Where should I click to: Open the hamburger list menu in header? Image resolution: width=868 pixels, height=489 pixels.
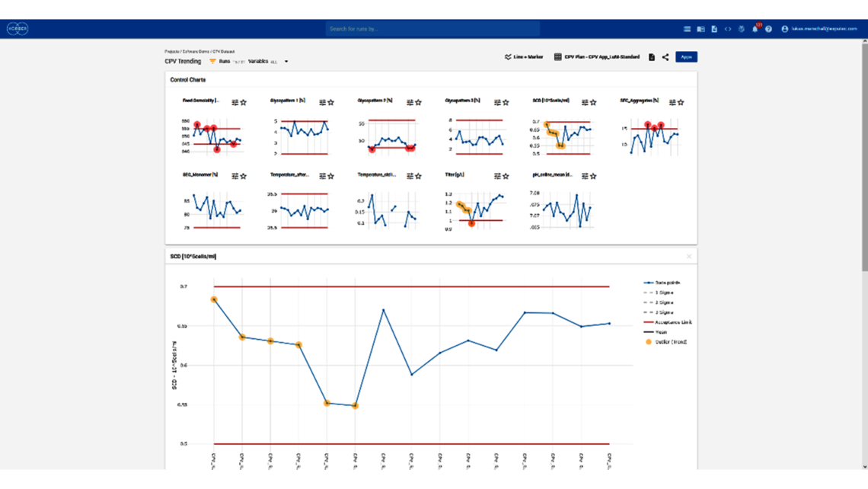[x=687, y=29]
